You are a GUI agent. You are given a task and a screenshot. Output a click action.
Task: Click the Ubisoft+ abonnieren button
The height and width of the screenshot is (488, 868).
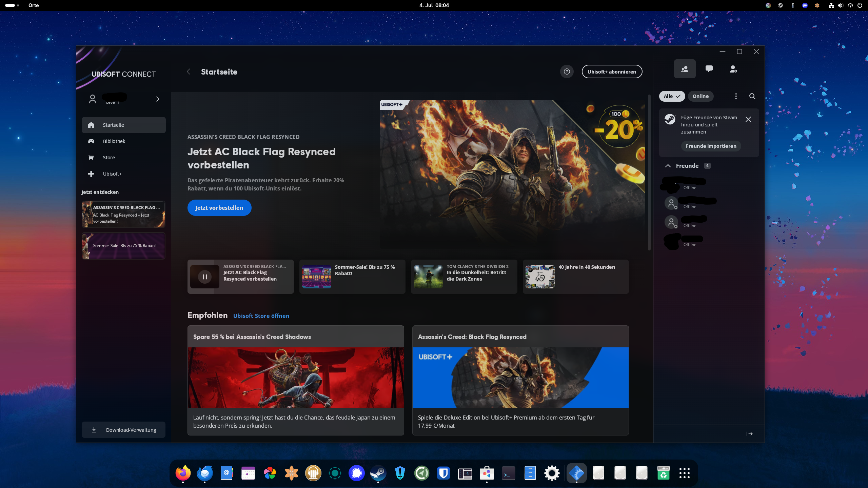tap(612, 72)
